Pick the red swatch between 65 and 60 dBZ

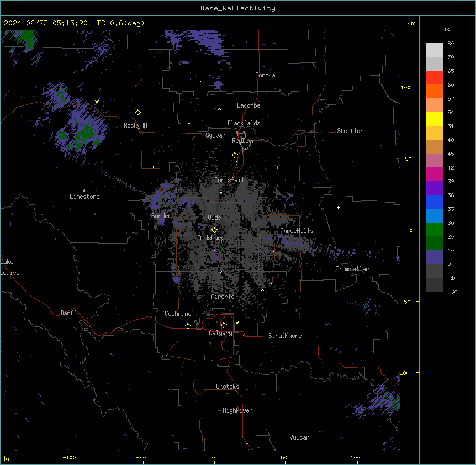pos(434,77)
